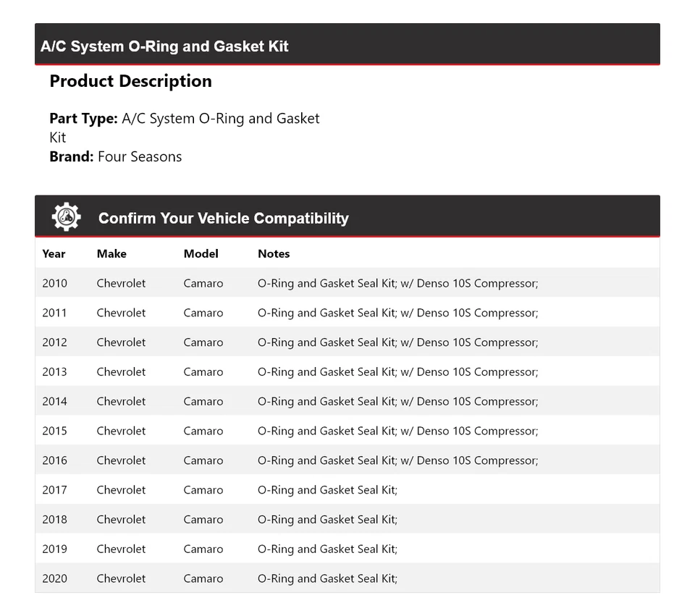Select the Product Description heading
695x616 pixels.
click(130, 81)
